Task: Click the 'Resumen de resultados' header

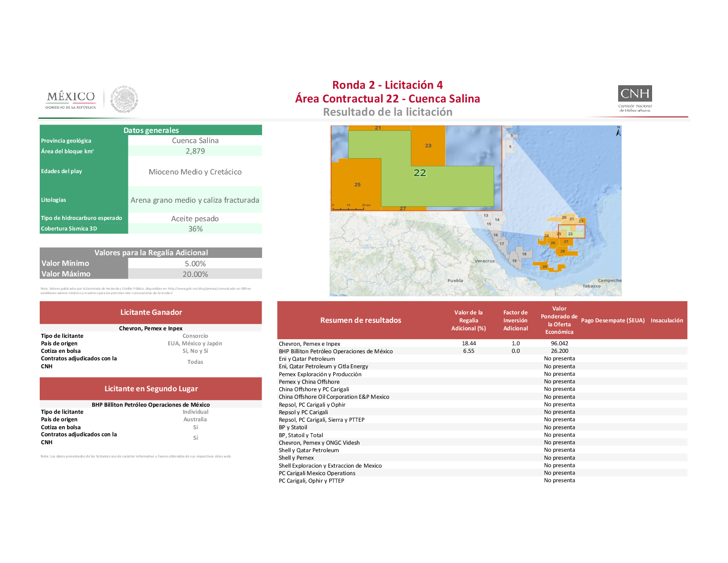Action: tap(360, 320)
